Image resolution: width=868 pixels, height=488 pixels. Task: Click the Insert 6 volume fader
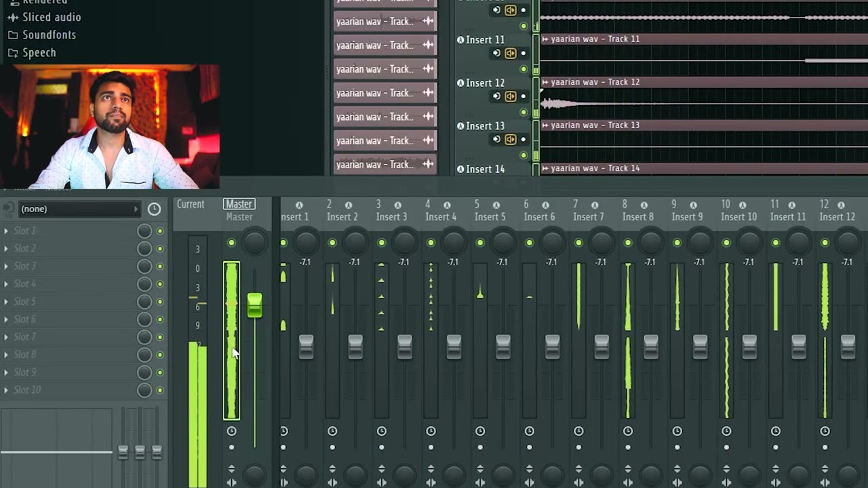pyautogui.click(x=553, y=346)
